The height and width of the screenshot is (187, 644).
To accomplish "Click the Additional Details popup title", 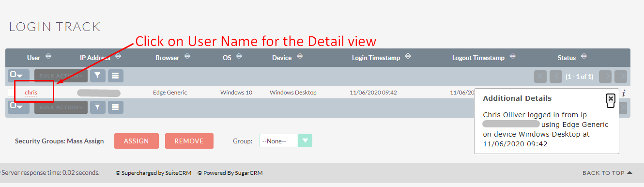I will [x=517, y=98].
